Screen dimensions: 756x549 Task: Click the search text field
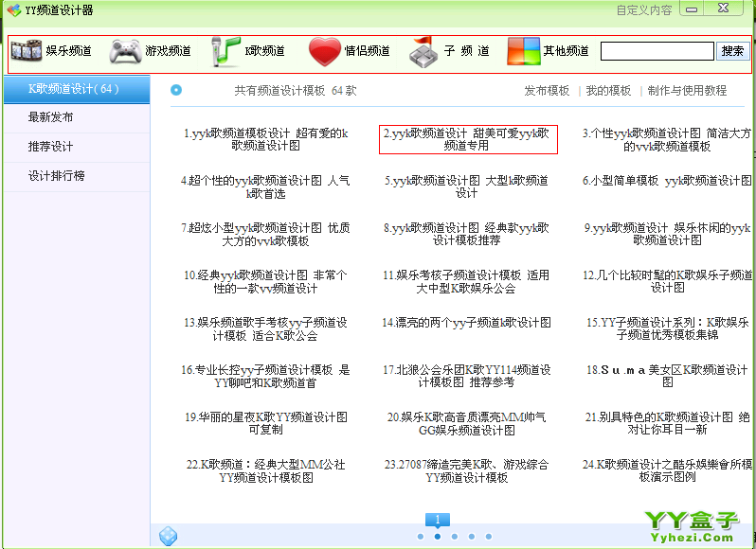pyautogui.click(x=657, y=51)
